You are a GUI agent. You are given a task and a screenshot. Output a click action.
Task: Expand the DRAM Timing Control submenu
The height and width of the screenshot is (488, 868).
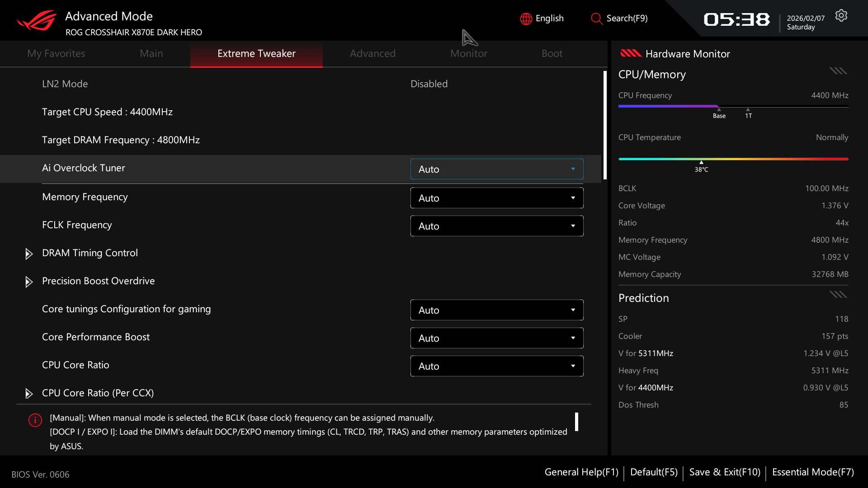click(90, 253)
